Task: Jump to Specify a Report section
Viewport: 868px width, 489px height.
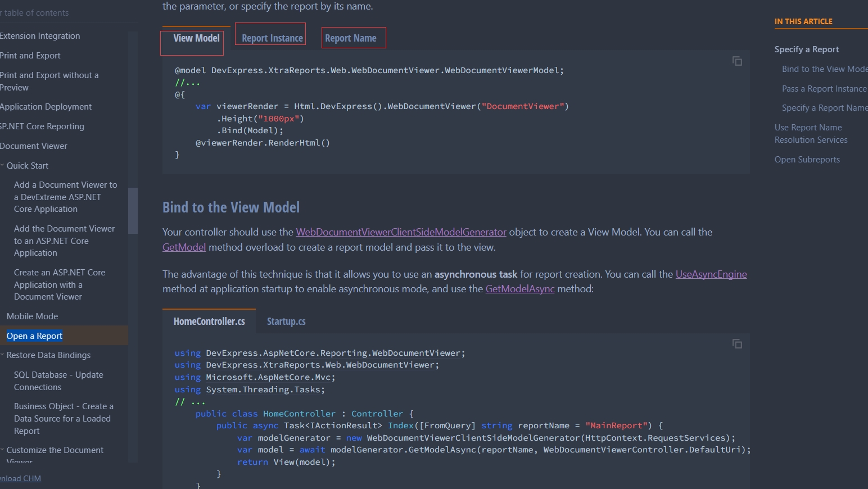Action: (806, 49)
